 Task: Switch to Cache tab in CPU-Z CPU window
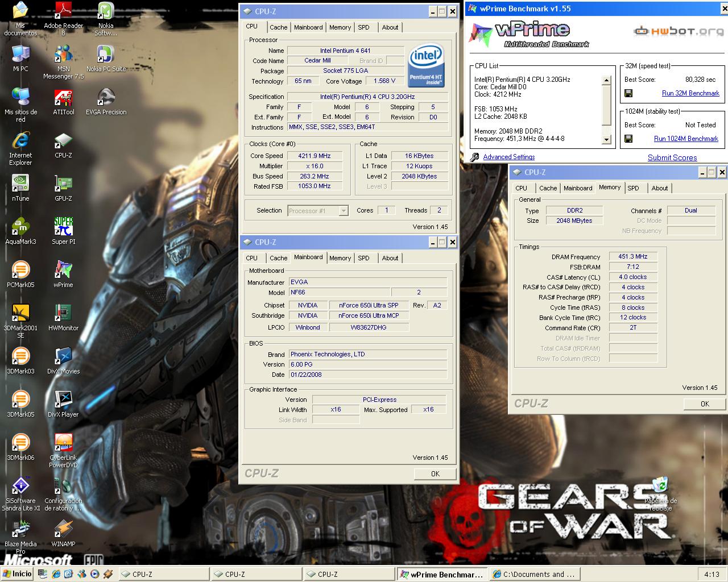click(x=278, y=27)
